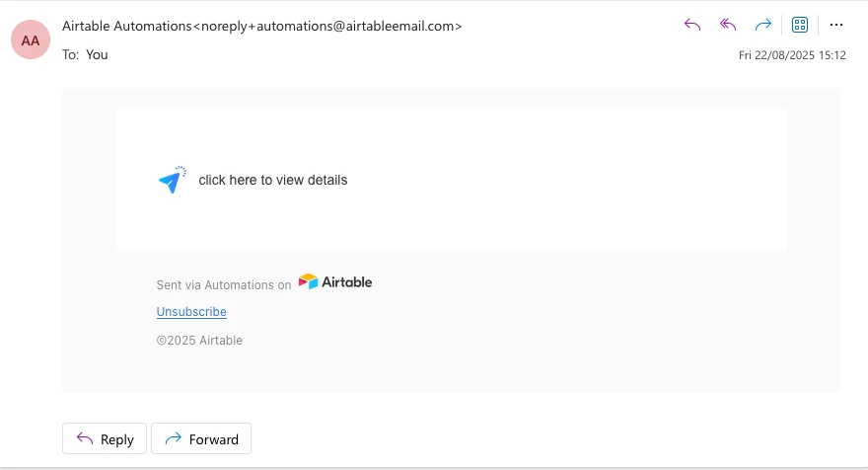Viewport: 868px width, 470px height.
Task: Click the "Airtable" wordmark in the footer
Action: (x=347, y=282)
